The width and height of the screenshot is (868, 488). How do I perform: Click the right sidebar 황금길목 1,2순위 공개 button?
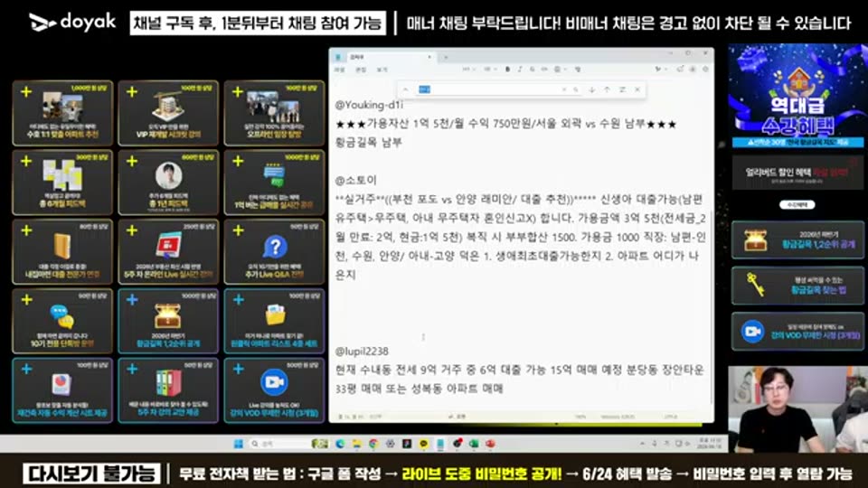click(x=797, y=239)
